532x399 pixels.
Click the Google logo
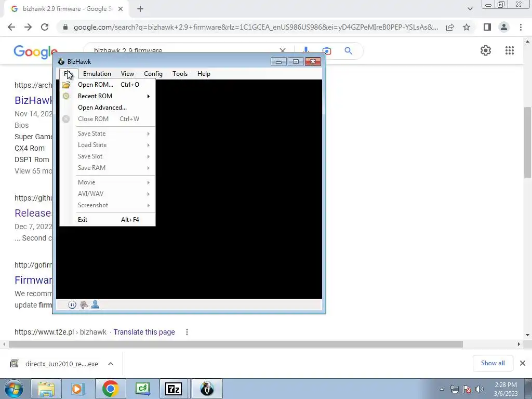pos(35,51)
